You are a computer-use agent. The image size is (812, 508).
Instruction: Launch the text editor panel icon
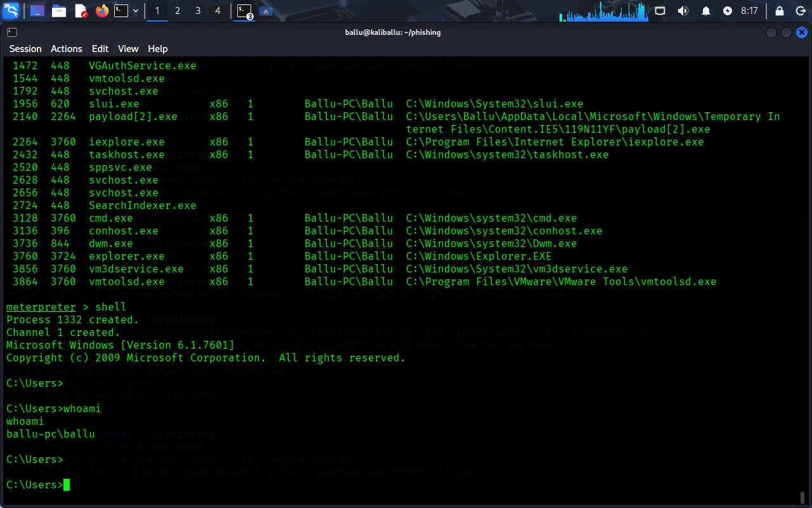(81, 11)
